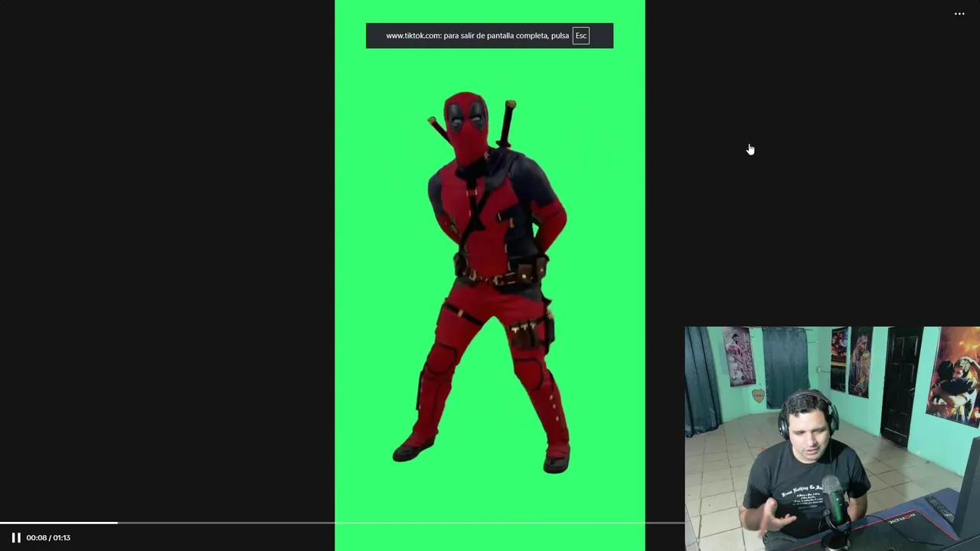This screenshot has height=551, width=980.
Task: Click the webcam overlay of the streamer
Action: coord(832,439)
